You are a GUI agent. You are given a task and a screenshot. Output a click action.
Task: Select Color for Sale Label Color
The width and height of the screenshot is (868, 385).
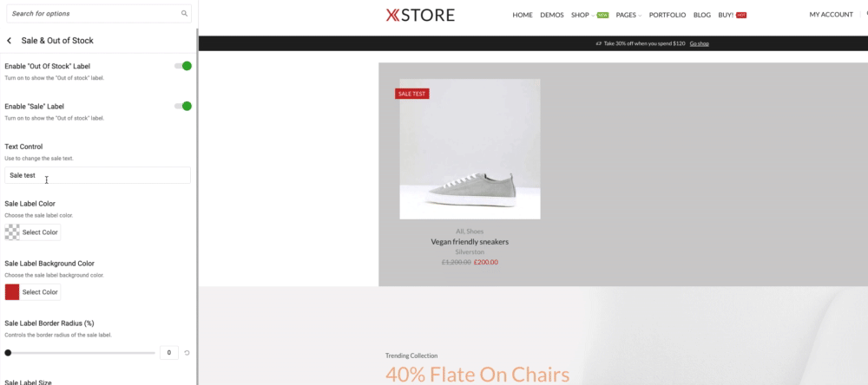click(x=33, y=232)
